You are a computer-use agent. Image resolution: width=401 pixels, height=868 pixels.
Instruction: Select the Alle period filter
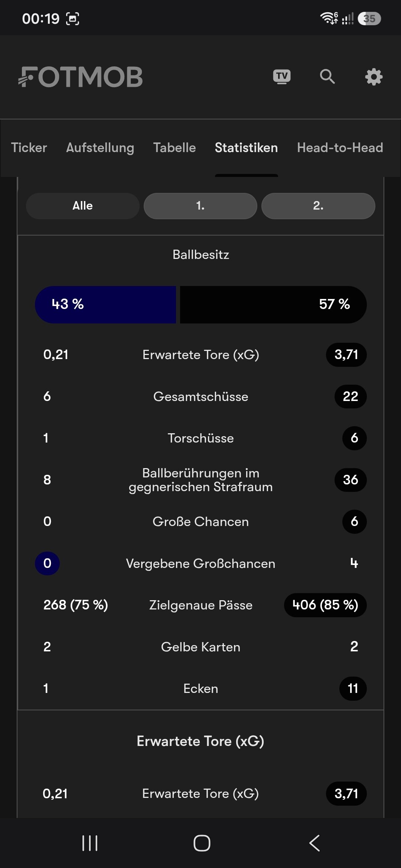tap(83, 206)
